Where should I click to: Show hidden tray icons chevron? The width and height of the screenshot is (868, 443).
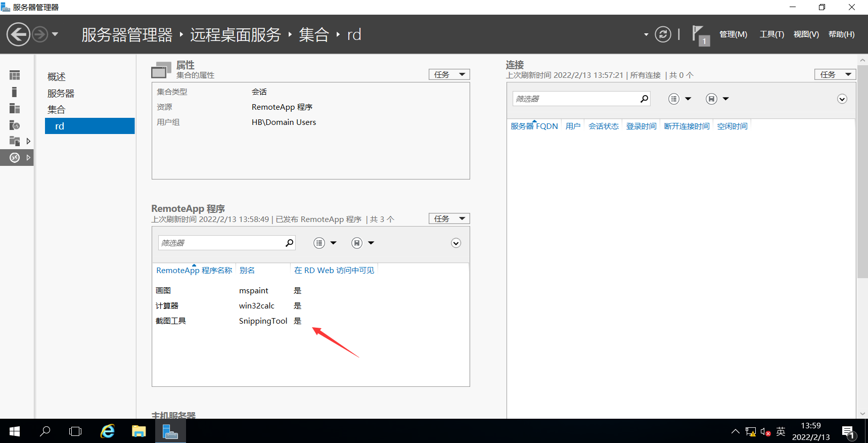pyautogui.click(x=736, y=431)
